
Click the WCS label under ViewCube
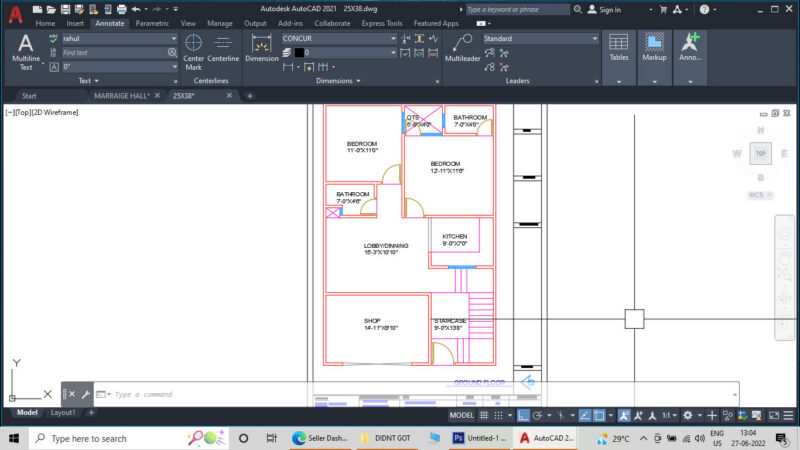click(x=760, y=195)
